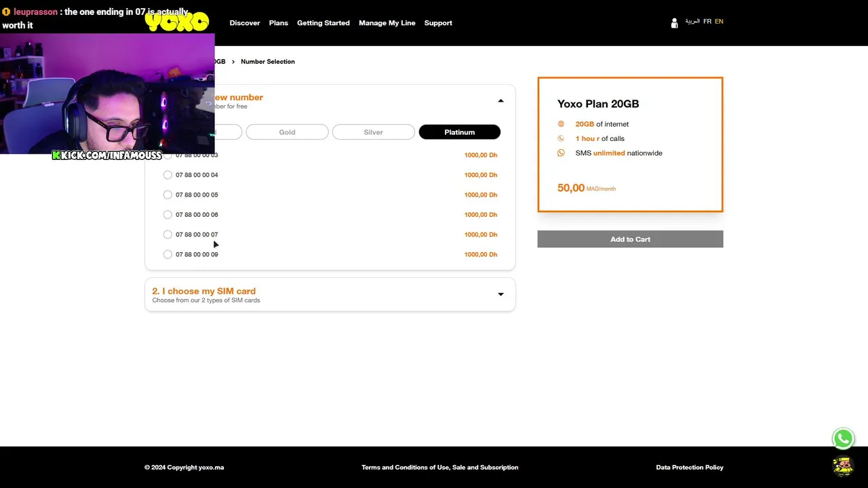Image resolution: width=868 pixels, height=488 pixels.
Task: Switch language to EN
Action: [x=719, y=22]
